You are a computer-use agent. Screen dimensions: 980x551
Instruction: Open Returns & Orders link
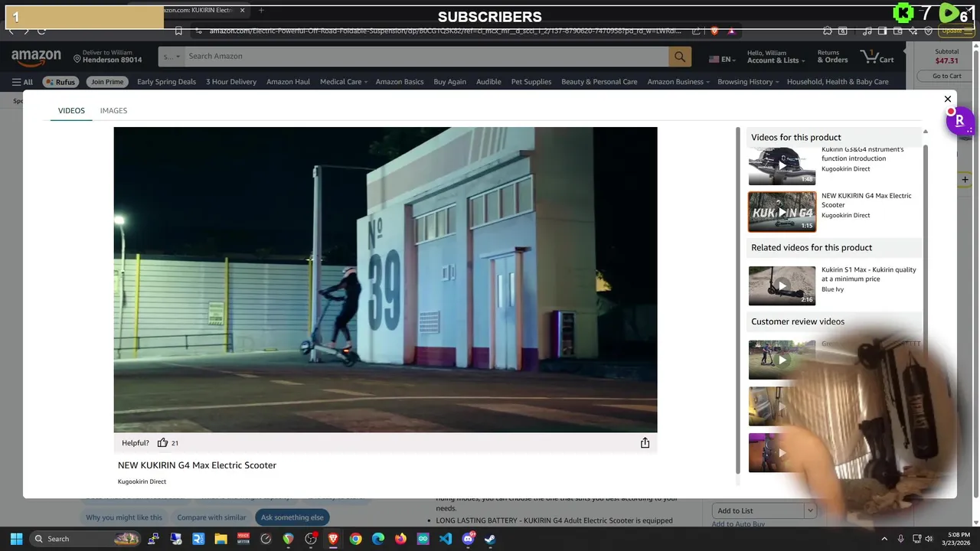[x=832, y=57]
